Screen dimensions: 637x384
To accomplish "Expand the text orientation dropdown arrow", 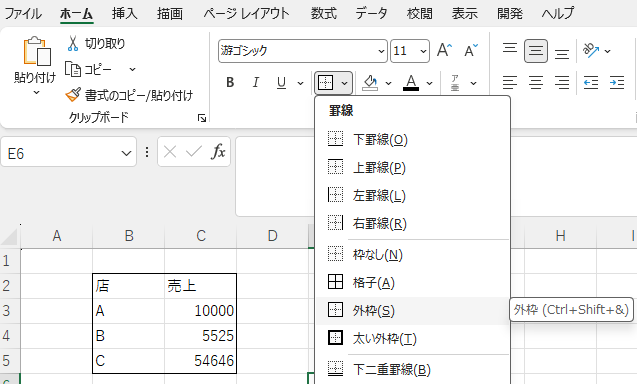I will pos(607,51).
